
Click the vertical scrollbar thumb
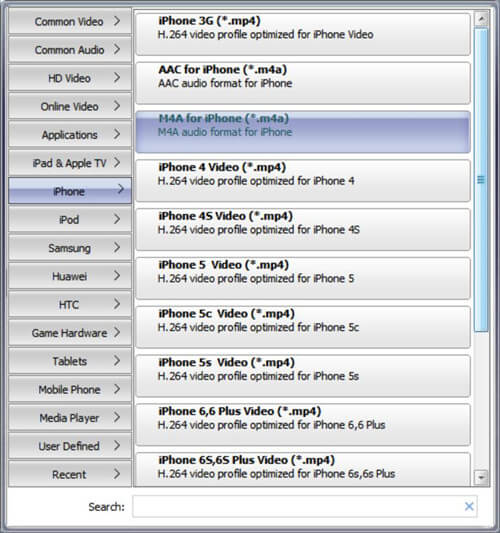481,179
